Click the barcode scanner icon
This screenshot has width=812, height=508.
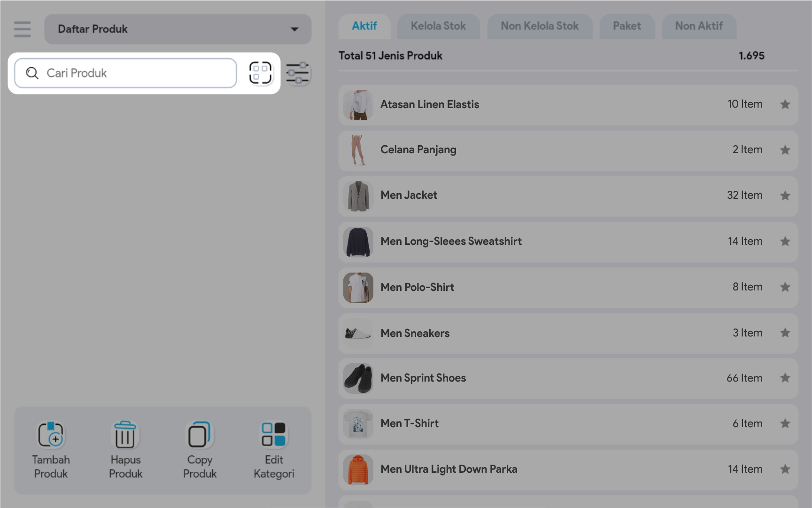(x=260, y=73)
